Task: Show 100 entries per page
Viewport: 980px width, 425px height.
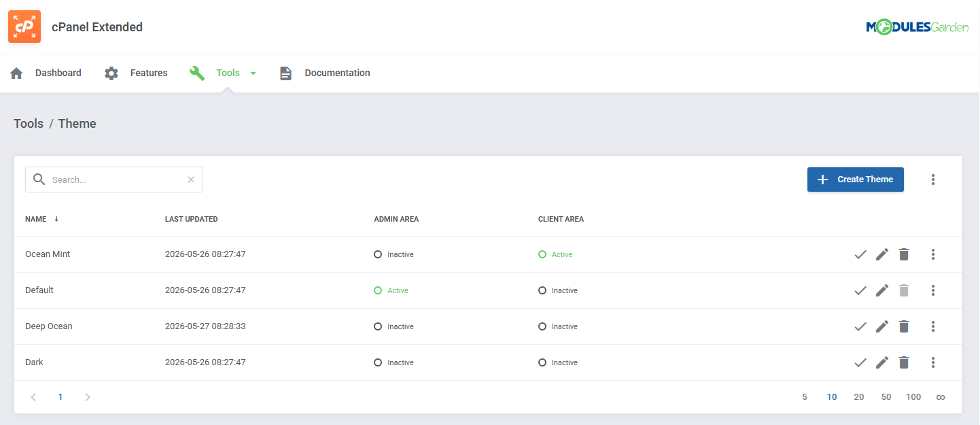Action: coord(913,397)
